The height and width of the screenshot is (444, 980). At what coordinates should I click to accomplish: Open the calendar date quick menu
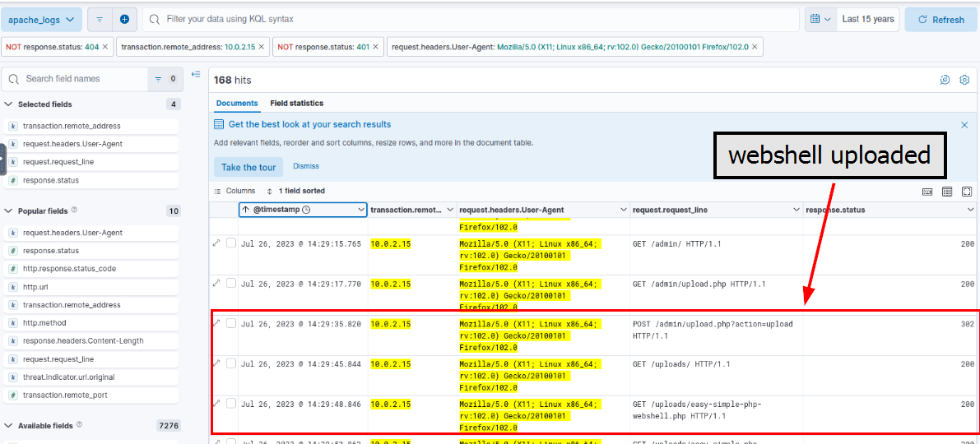pyautogui.click(x=819, y=19)
